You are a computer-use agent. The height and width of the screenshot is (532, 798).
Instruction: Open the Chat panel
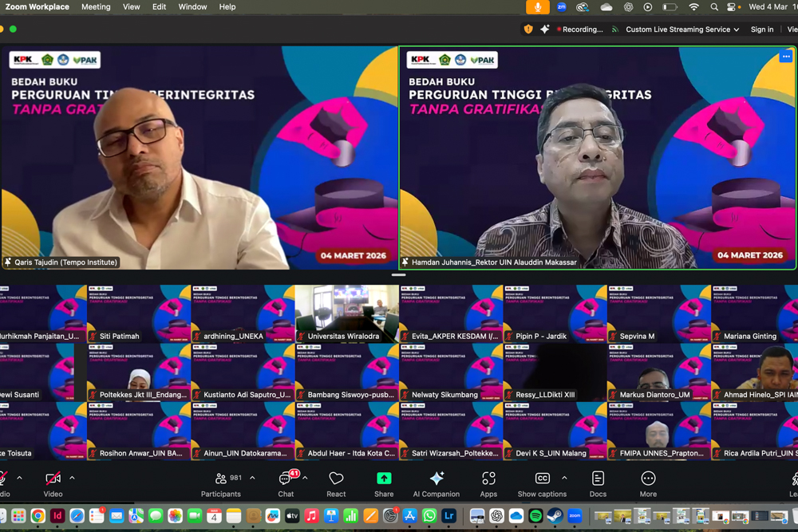286,483
